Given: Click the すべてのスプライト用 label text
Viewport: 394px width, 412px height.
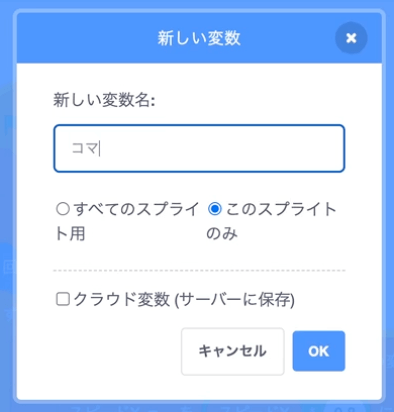Looking at the screenshot, I should [x=127, y=221].
